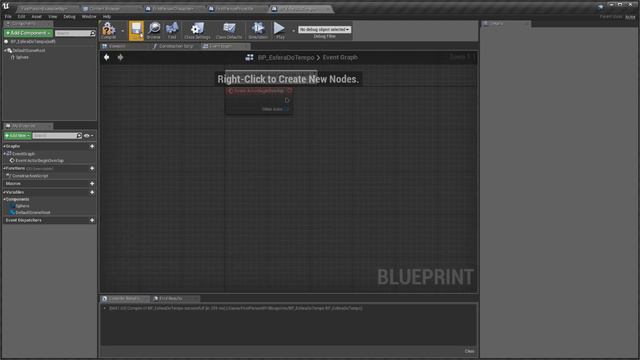
Task: Click BP_EsferaDoTempo in the graph breadcrumb
Action: 286,58
